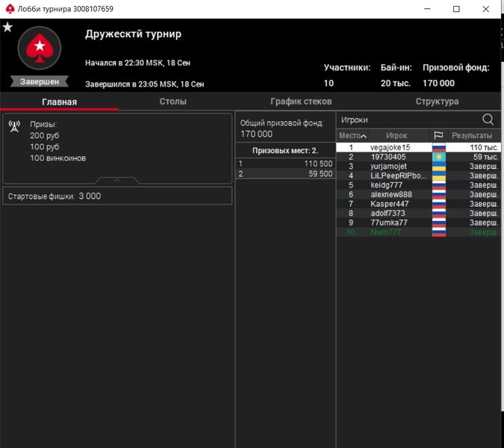Switch to the Столы tab
Viewport: 504px width, 448px height.
[173, 102]
